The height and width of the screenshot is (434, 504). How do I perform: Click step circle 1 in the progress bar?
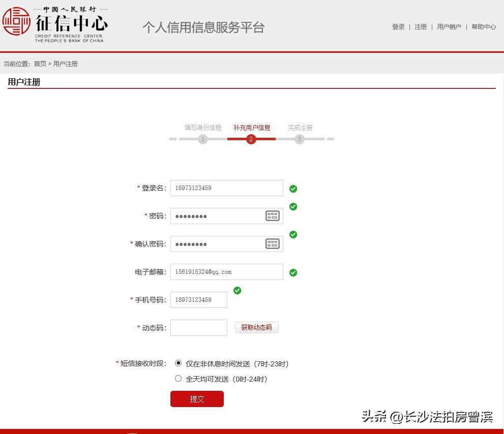pyautogui.click(x=203, y=139)
